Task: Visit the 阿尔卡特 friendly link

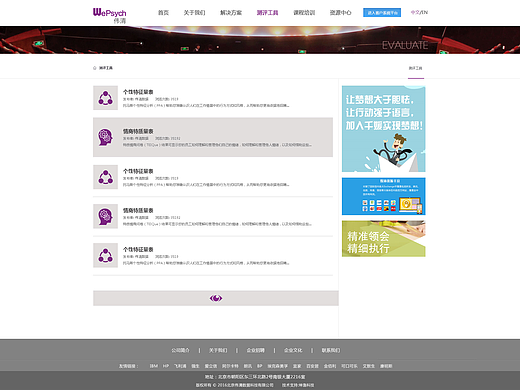Action: click(230, 366)
